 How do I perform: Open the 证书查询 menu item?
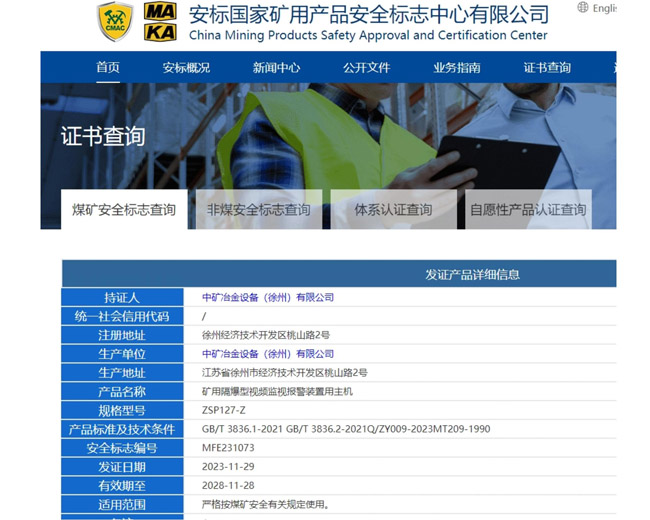click(547, 68)
